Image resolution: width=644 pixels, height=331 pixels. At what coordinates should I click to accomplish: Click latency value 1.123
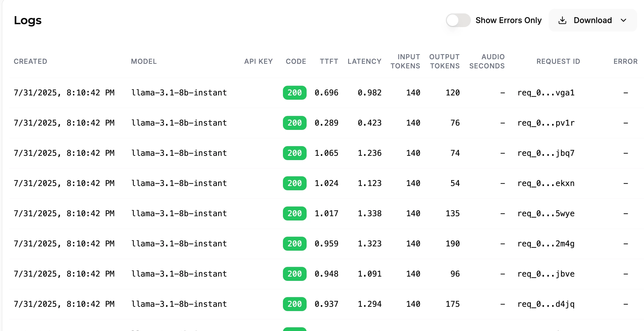[370, 183]
